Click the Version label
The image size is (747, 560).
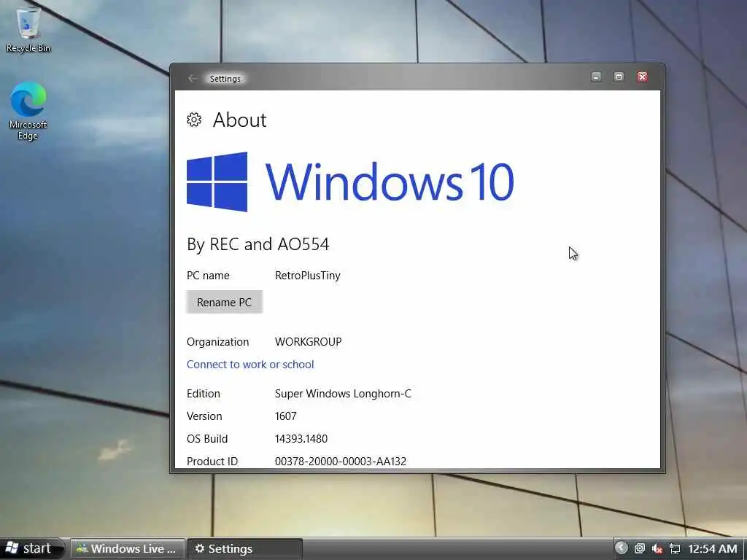pos(204,416)
